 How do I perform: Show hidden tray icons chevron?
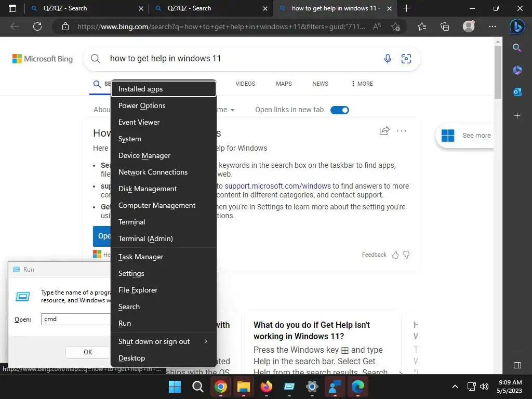(x=455, y=387)
